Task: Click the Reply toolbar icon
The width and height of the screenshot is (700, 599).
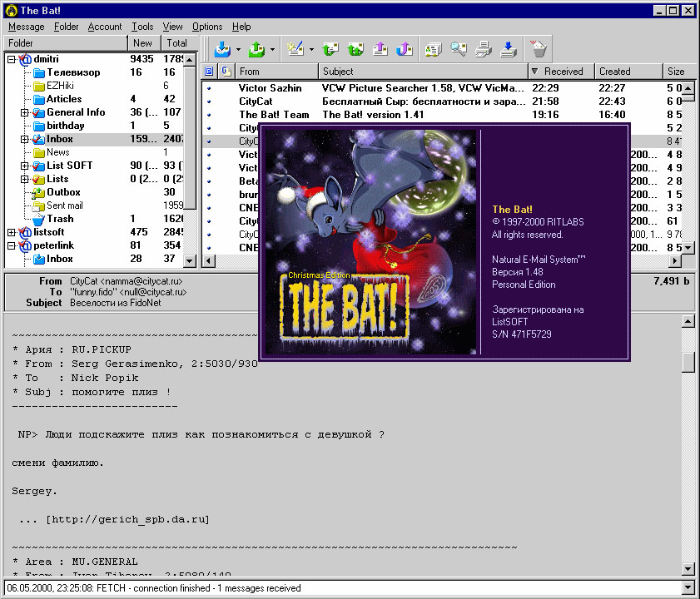Action: (x=330, y=49)
